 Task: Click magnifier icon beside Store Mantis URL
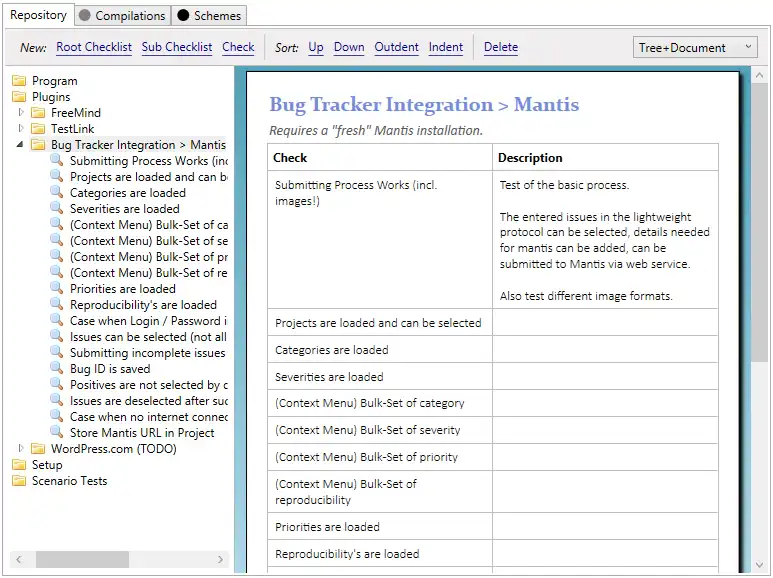coord(57,432)
